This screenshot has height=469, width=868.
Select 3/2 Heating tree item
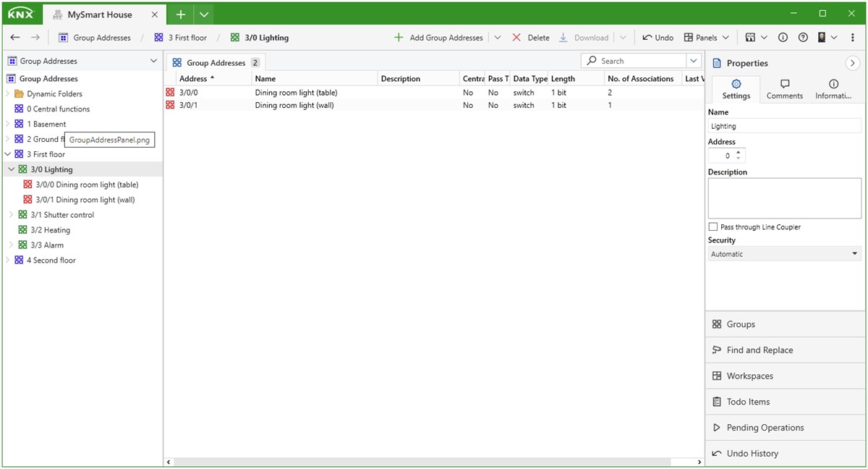(50, 230)
